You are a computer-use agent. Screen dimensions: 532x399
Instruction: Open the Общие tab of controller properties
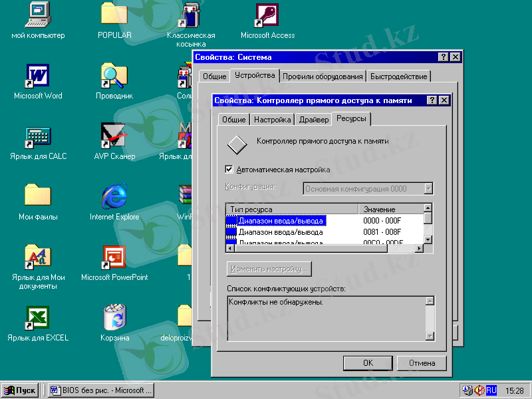tap(233, 120)
